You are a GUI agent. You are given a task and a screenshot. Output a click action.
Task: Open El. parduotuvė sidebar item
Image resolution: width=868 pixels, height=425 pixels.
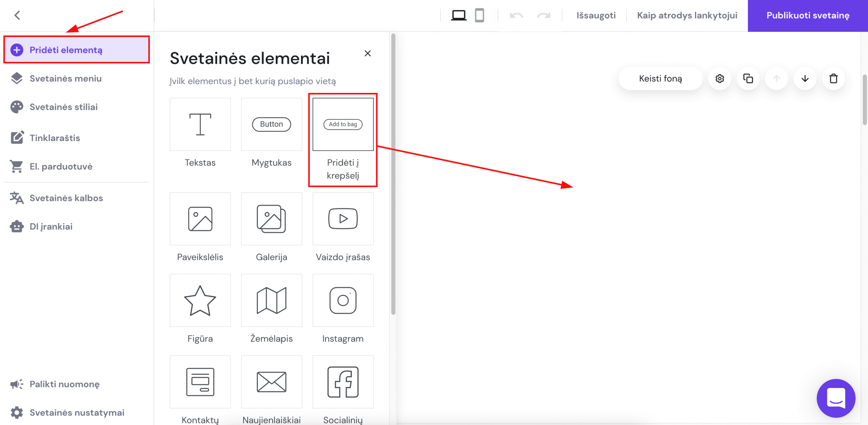(61, 167)
